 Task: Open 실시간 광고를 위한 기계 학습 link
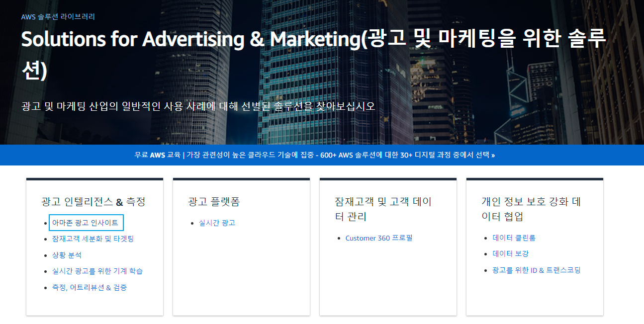97,271
